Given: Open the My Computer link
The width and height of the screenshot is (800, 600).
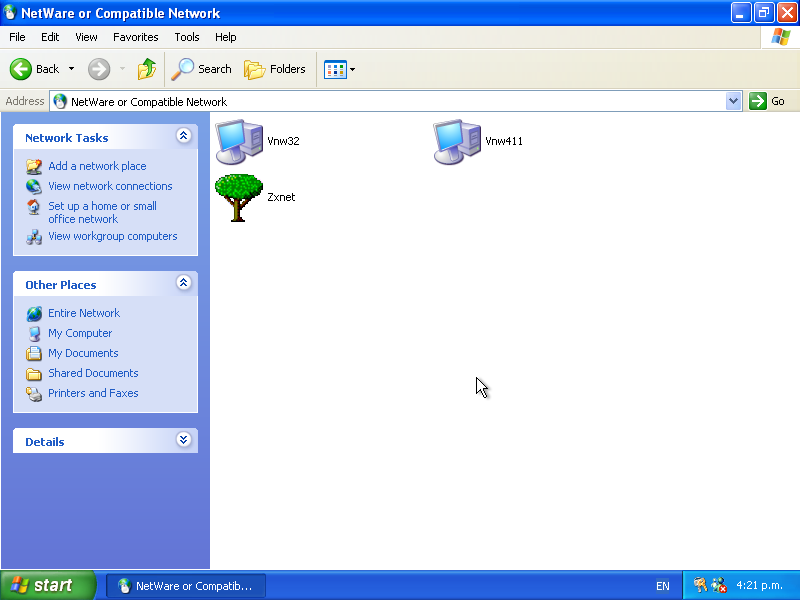Looking at the screenshot, I should 80,333.
